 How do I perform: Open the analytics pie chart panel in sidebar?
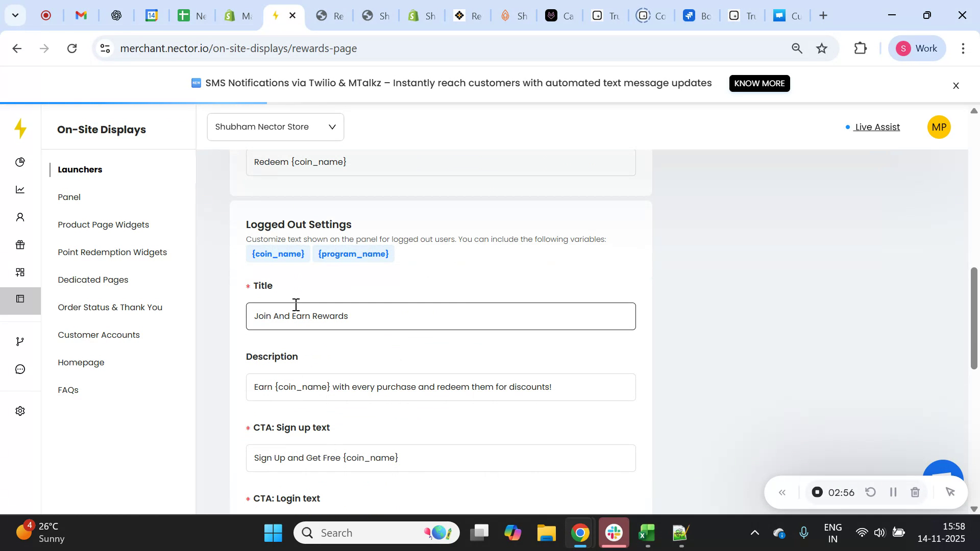(x=20, y=162)
